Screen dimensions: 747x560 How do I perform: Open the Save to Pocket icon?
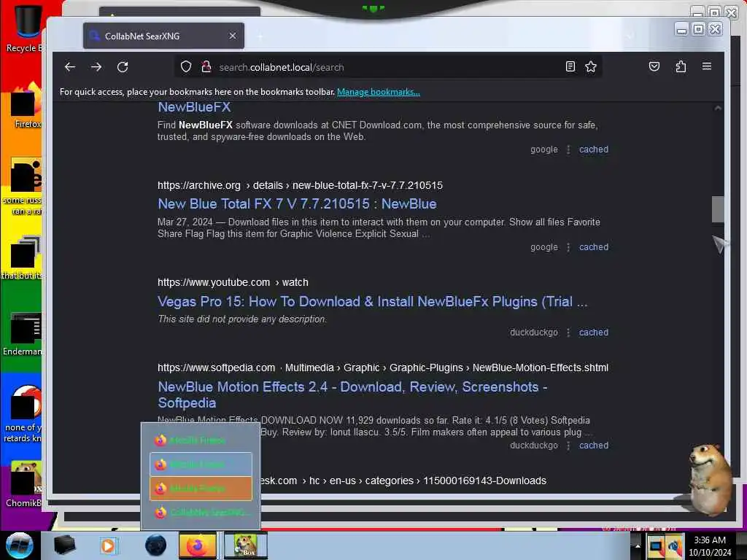(654, 66)
